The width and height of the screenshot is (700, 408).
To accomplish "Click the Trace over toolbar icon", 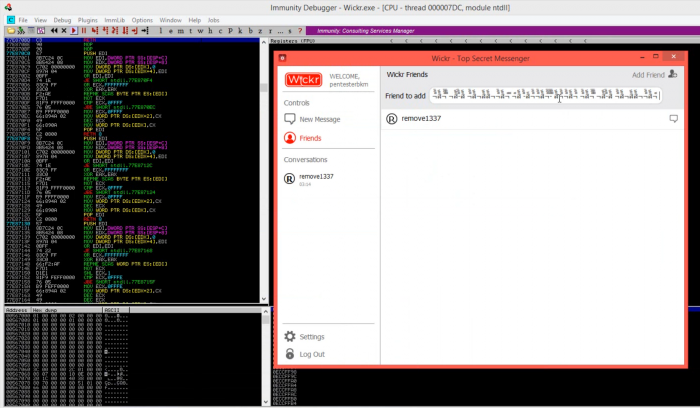I will tap(125, 30).
